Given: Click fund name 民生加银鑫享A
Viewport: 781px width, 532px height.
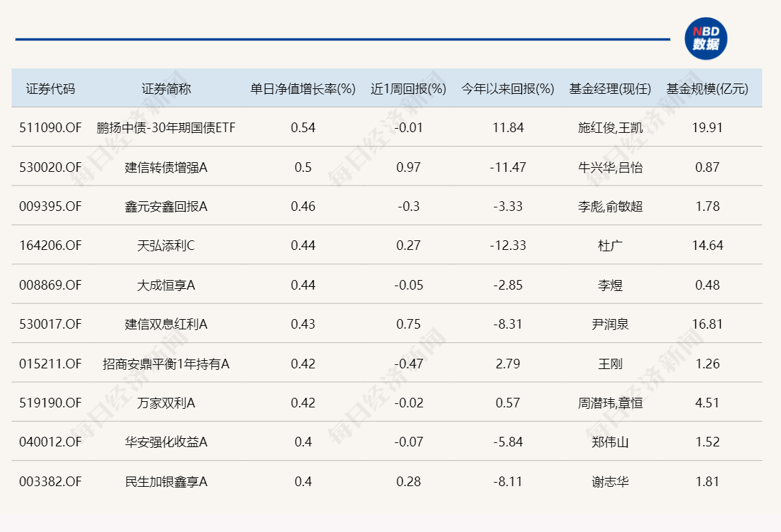Looking at the screenshot, I should point(166,482).
